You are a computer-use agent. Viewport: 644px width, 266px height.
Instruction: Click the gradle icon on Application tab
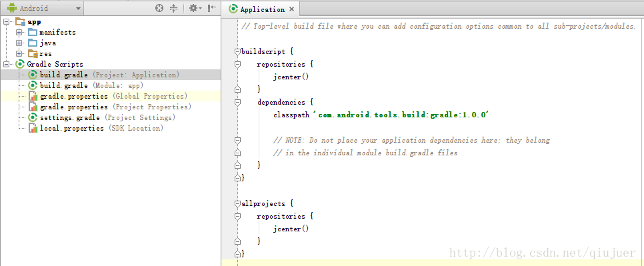point(233,9)
